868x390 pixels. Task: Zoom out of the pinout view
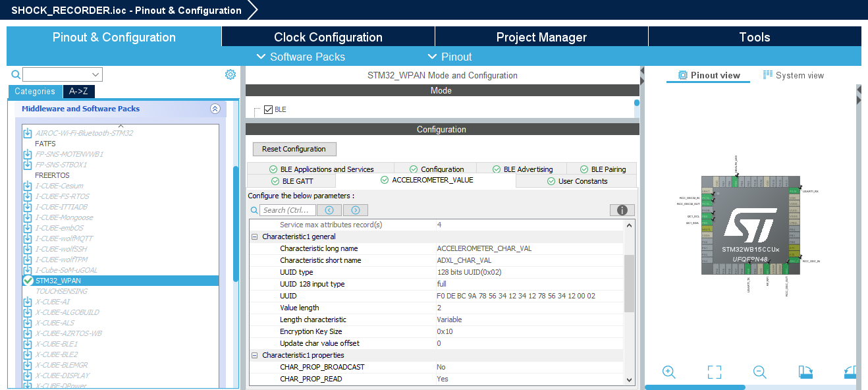click(x=759, y=372)
